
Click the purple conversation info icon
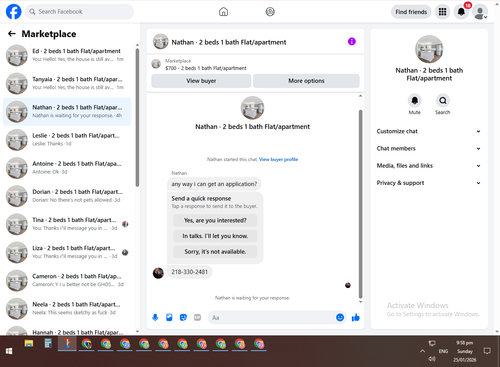point(352,42)
